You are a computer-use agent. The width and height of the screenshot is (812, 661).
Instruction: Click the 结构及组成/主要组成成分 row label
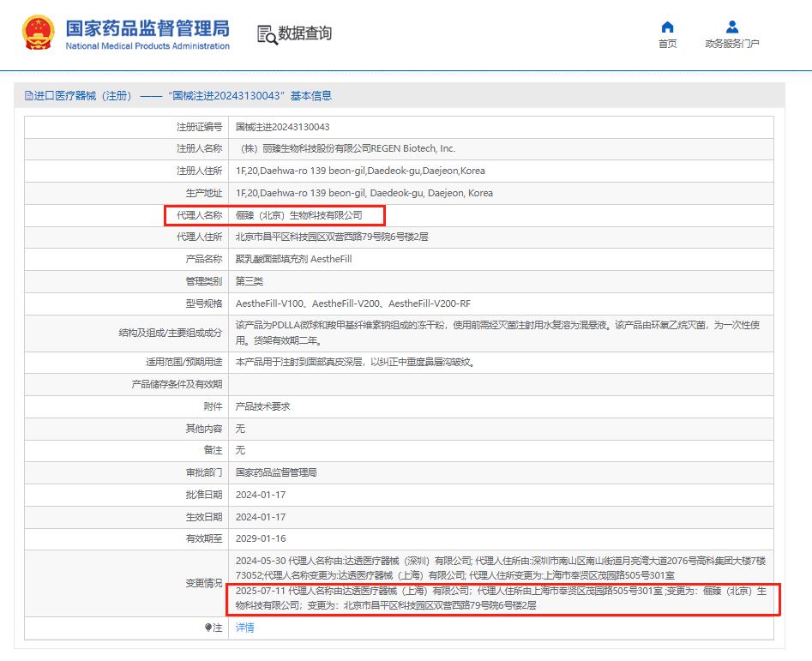[171, 333]
